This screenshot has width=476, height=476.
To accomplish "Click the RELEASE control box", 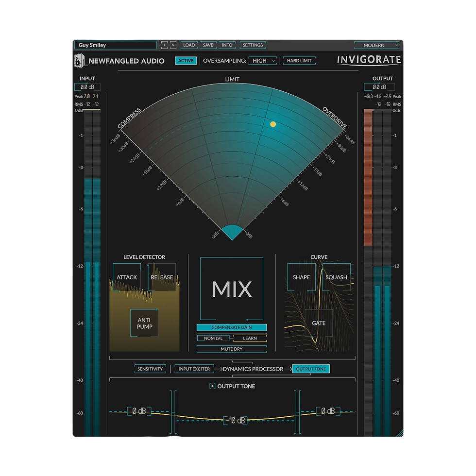I will pyautogui.click(x=162, y=277).
